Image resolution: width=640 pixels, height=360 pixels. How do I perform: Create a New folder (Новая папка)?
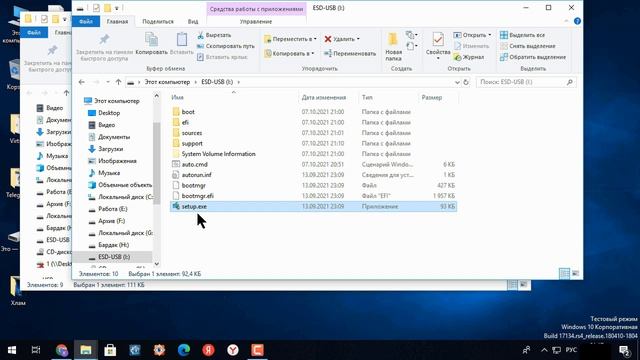393,47
